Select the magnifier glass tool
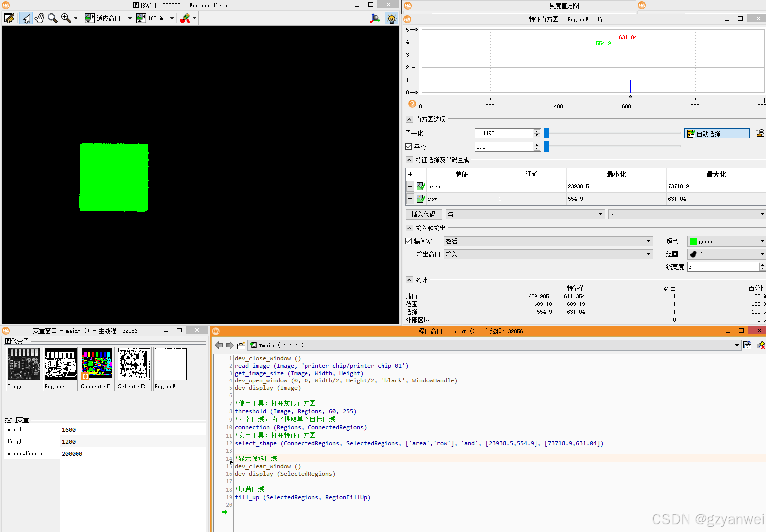This screenshot has height=532, width=766. click(52, 18)
